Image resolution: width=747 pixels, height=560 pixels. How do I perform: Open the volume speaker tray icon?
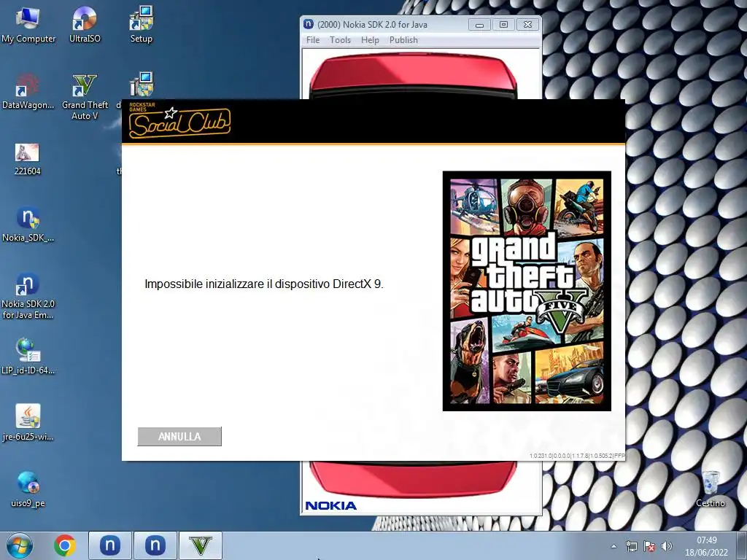(667, 546)
